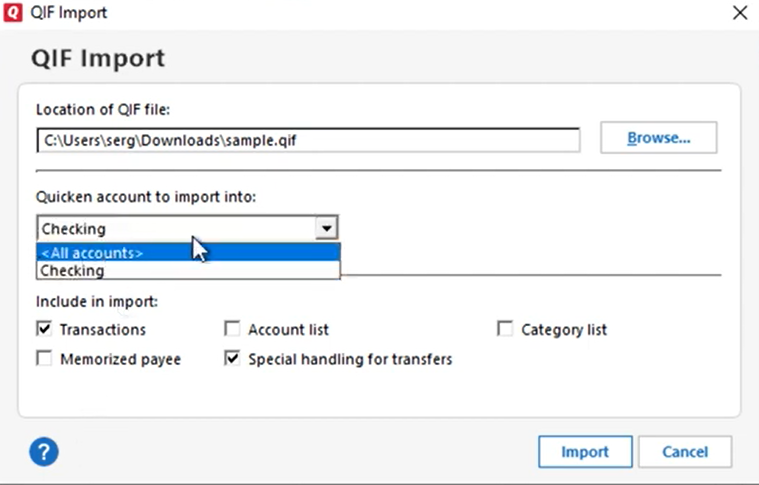Enable the Category list checkbox
Screen dimensions: 759x485
point(505,329)
